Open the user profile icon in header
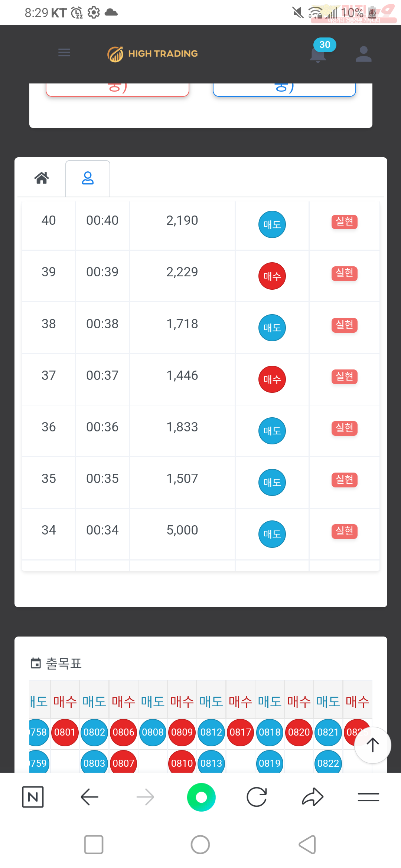Viewport: 401px width, 868px height. pyautogui.click(x=363, y=54)
